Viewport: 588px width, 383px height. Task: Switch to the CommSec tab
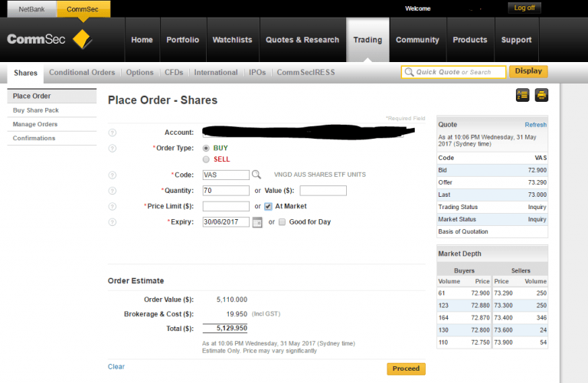coord(83,9)
